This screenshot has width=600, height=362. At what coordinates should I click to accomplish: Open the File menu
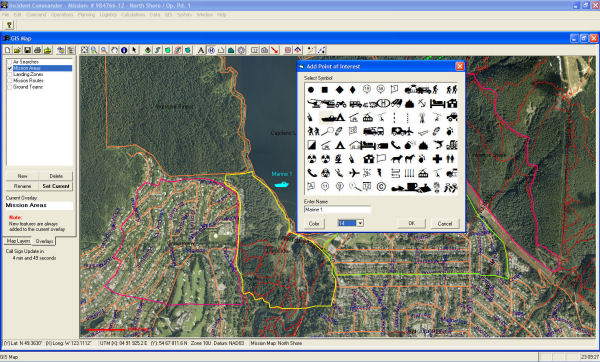coord(5,15)
